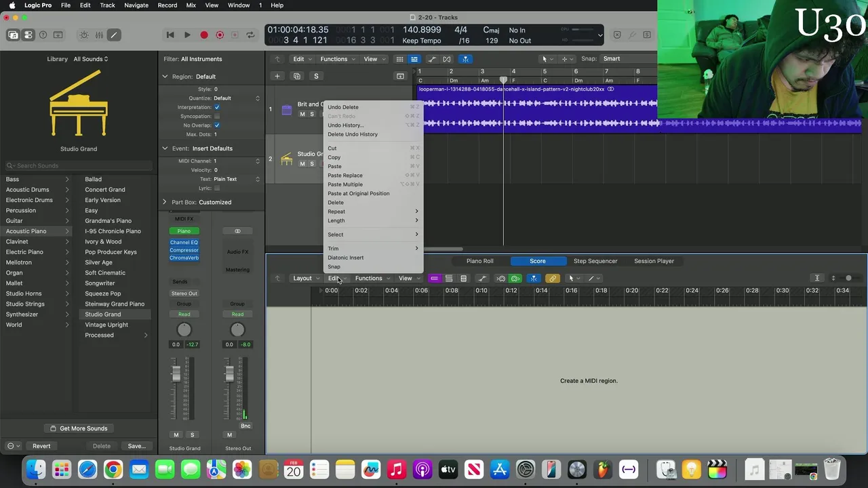Click the Studio Grand pan knob
The width and height of the screenshot is (868, 488).
(x=184, y=329)
